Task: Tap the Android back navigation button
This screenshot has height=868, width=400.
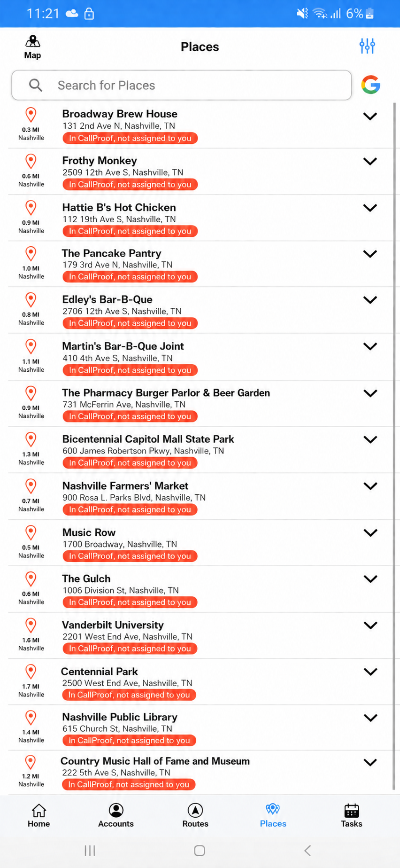Action: [308, 850]
